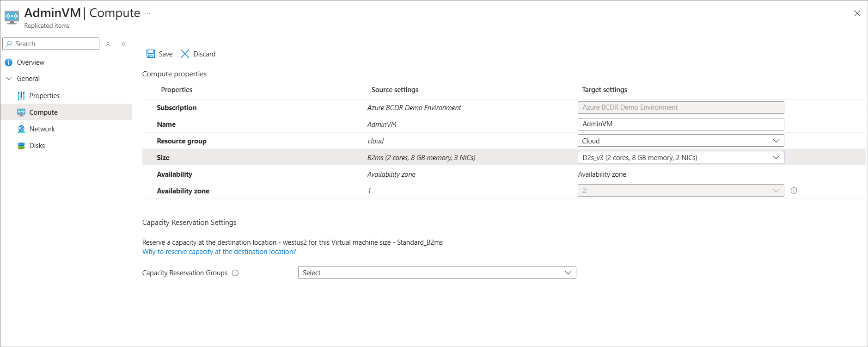Click the Save disk icon

[x=151, y=54]
